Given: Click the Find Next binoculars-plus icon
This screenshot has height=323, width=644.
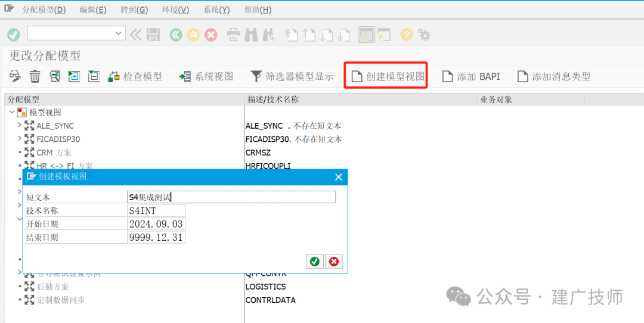Looking at the screenshot, I should [x=268, y=35].
